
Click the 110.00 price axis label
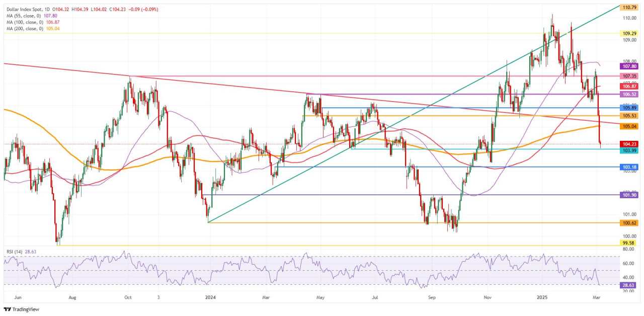click(629, 18)
